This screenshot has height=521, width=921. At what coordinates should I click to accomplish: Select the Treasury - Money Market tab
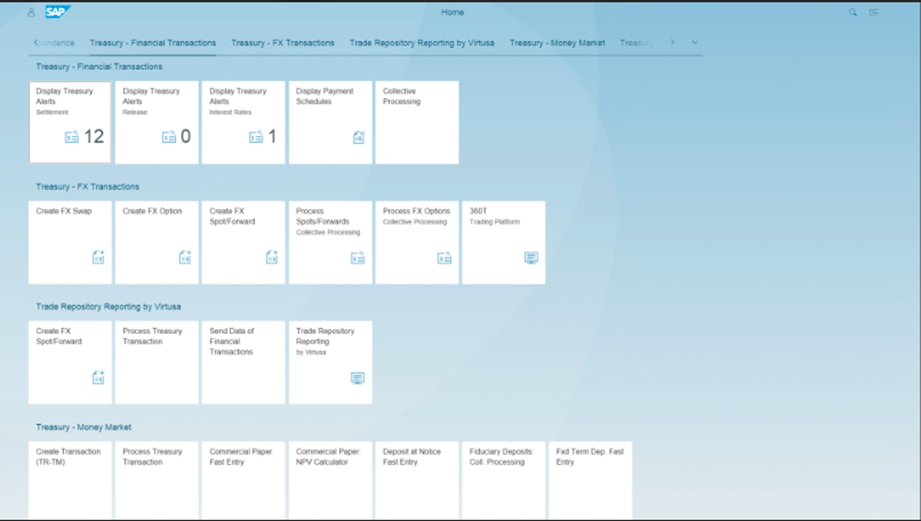pyautogui.click(x=557, y=43)
